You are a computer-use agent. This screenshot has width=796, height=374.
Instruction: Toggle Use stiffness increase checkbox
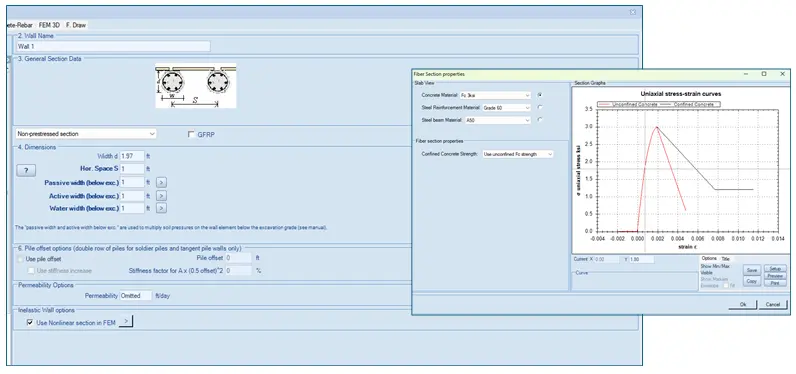31,270
